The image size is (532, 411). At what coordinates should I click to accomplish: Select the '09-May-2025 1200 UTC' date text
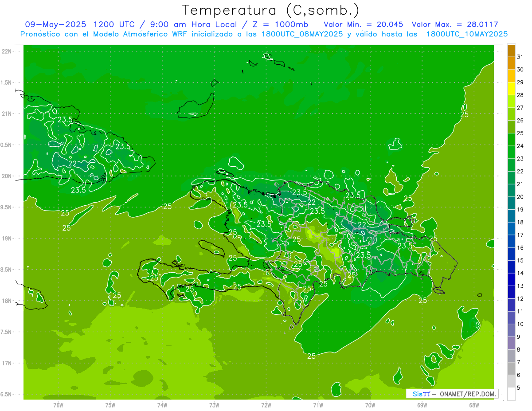(x=82, y=24)
